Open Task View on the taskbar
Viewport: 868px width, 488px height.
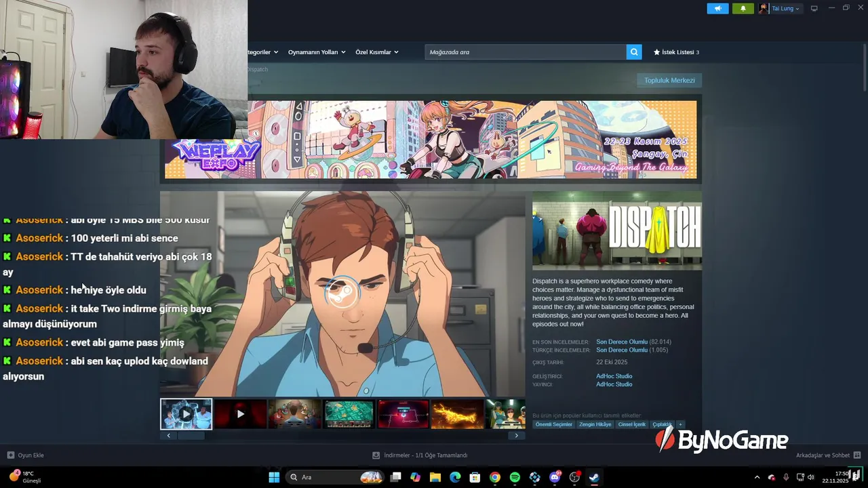396,477
